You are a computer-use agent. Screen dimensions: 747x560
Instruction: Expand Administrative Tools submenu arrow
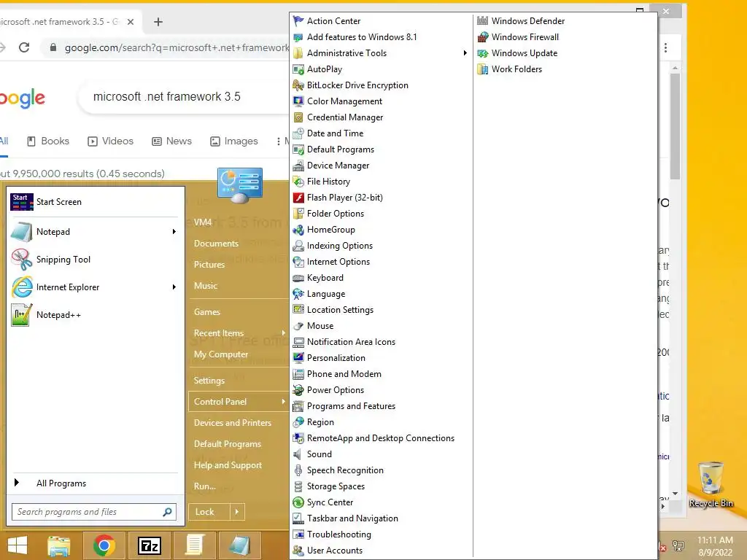tap(465, 52)
